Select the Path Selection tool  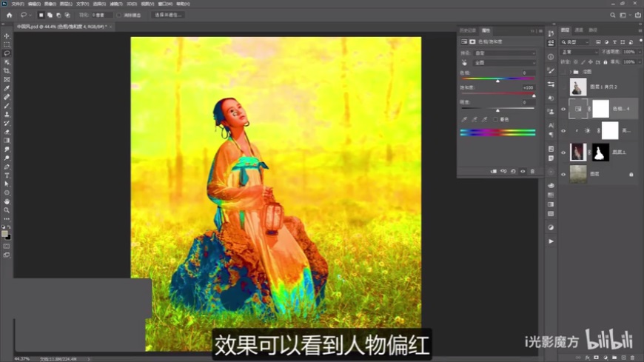click(x=7, y=184)
